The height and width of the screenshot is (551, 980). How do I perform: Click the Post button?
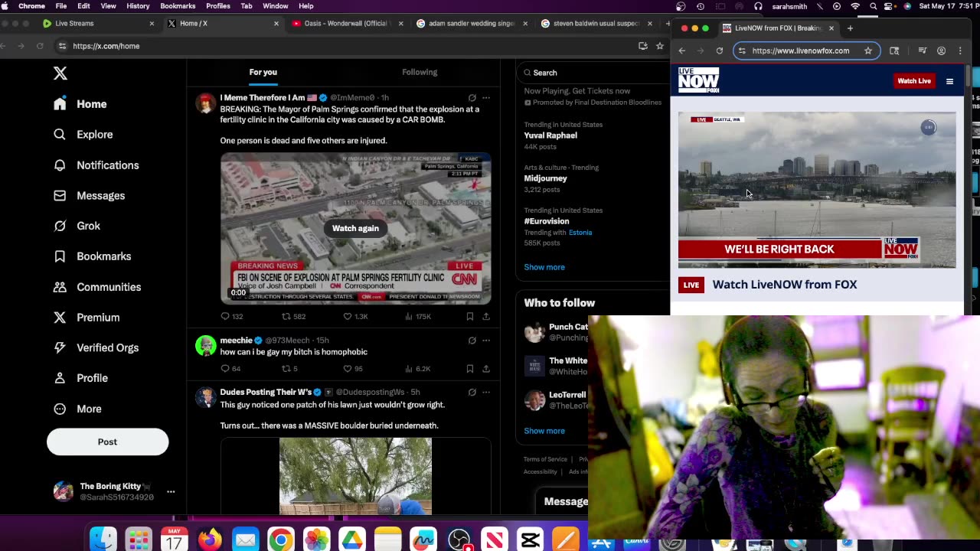pyautogui.click(x=107, y=442)
